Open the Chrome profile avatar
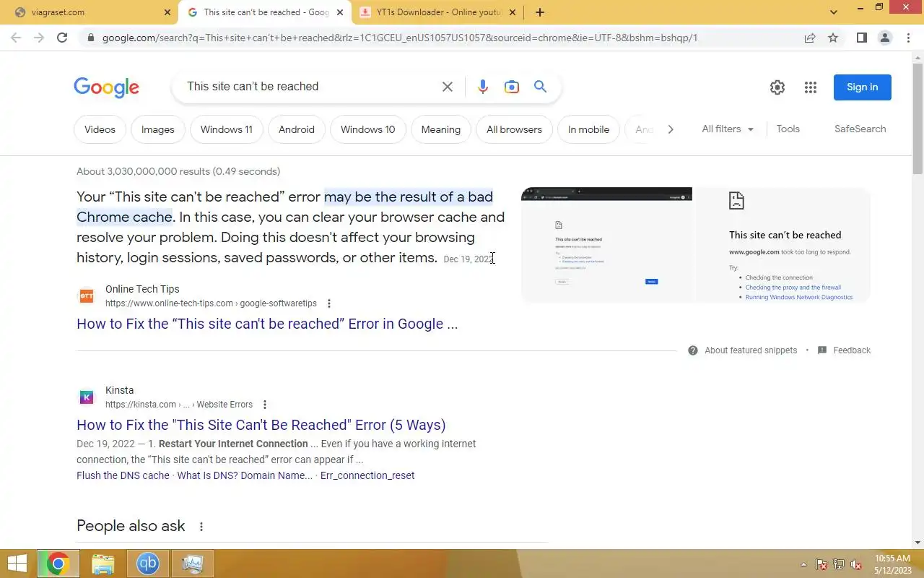The height and width of the screenshot is (578, 924). 885,38
